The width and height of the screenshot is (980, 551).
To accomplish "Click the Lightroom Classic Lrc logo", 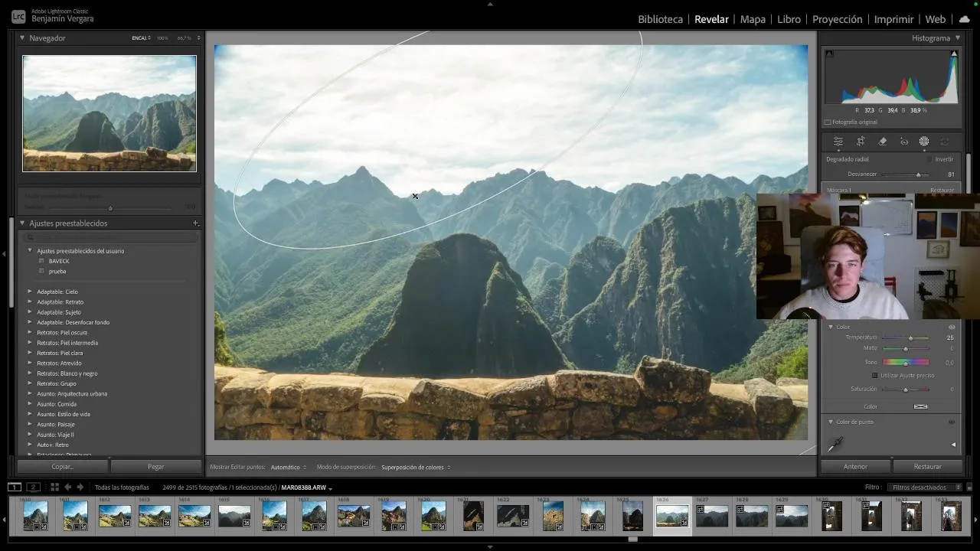I will [18, 16].
